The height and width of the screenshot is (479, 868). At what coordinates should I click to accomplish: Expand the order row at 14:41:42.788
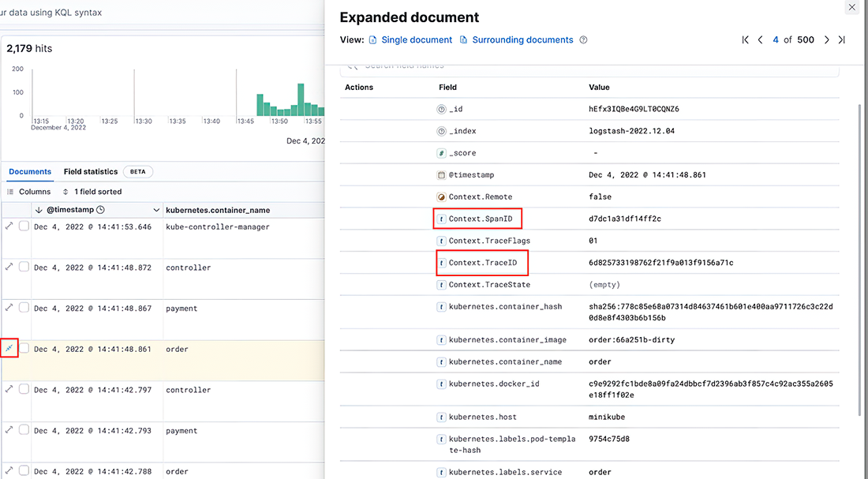point(9,470)
